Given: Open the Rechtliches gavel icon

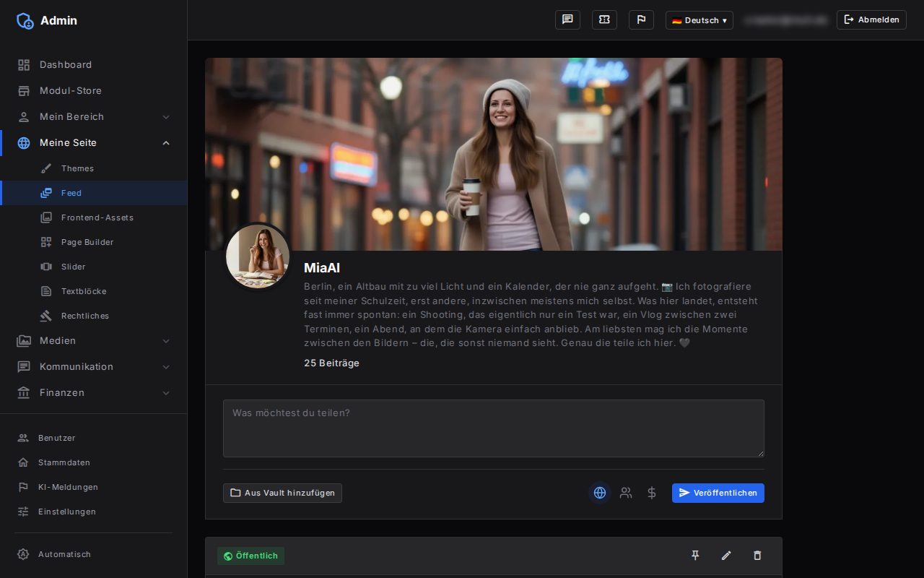Looking at the screenshot, I should coord(46,316).
